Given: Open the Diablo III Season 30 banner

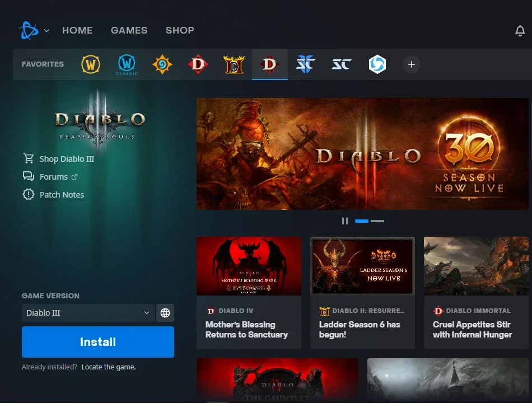Looking at the screenshot, I should click(x=362, y=154).
